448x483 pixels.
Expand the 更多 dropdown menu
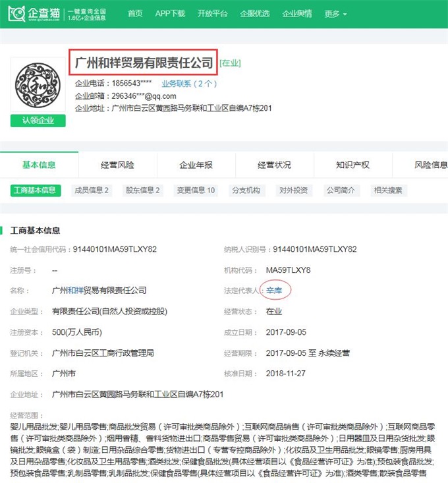tap(335, 14)
